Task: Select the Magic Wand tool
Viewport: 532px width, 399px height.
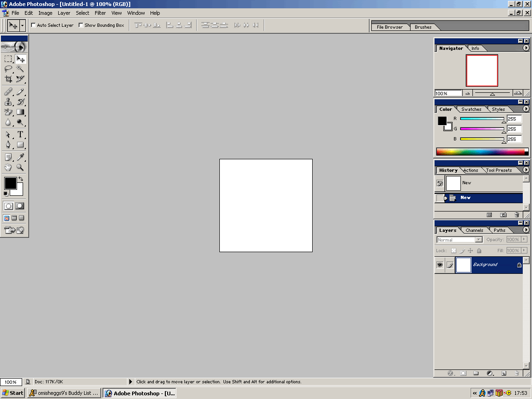Action: 20,69
